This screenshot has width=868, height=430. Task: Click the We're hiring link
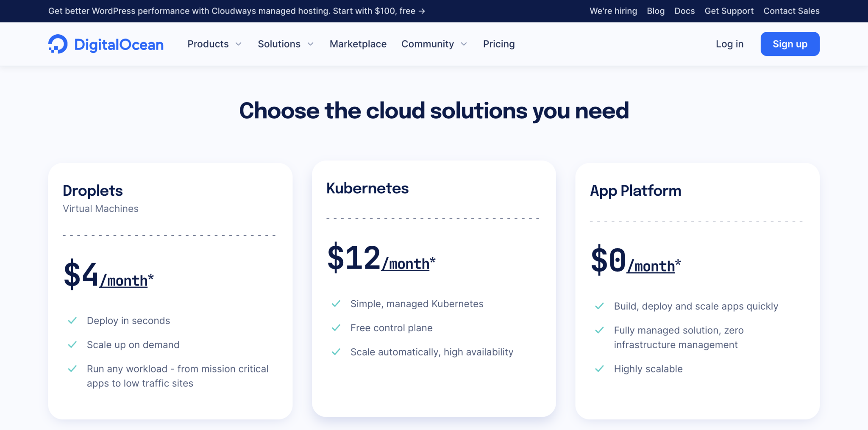[x=613, y=11]
